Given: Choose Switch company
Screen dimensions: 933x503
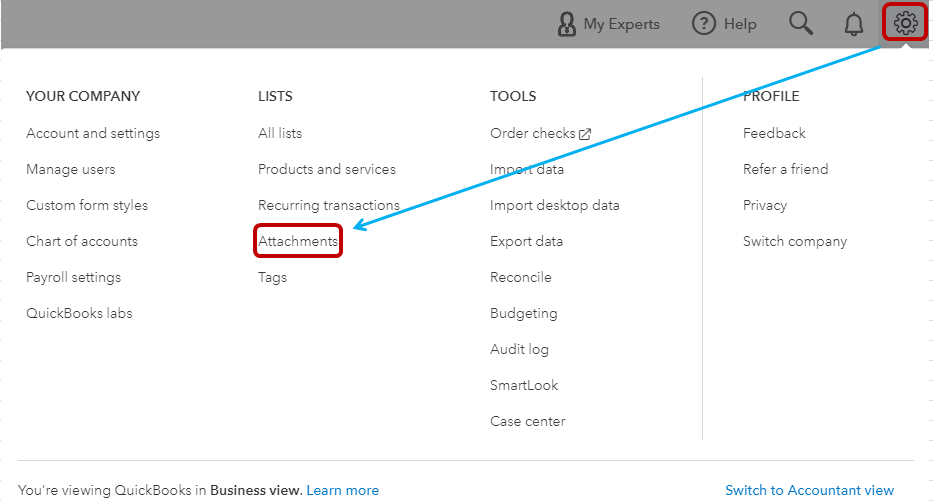Looking at the screenshot, I should [x=795, y=241].
